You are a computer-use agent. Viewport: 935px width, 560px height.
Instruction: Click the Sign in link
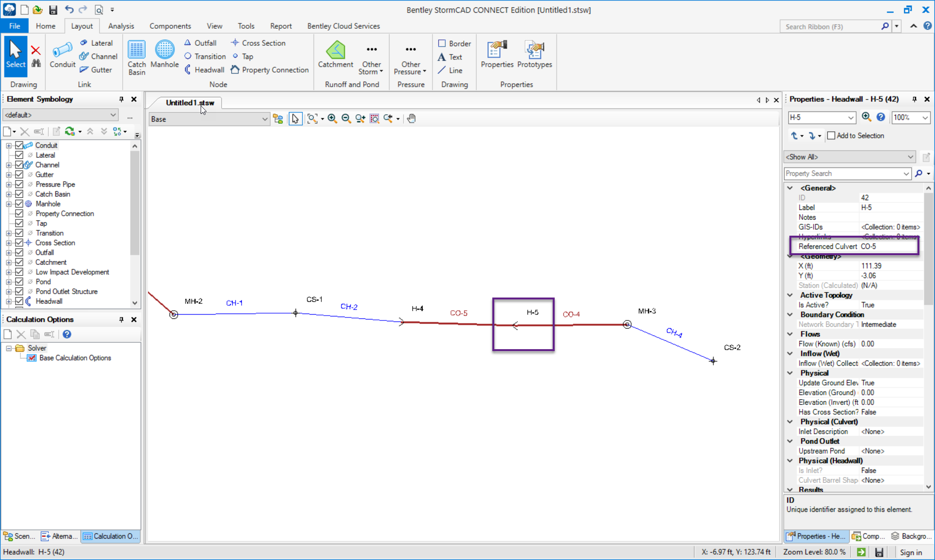[x=911, y=552]
